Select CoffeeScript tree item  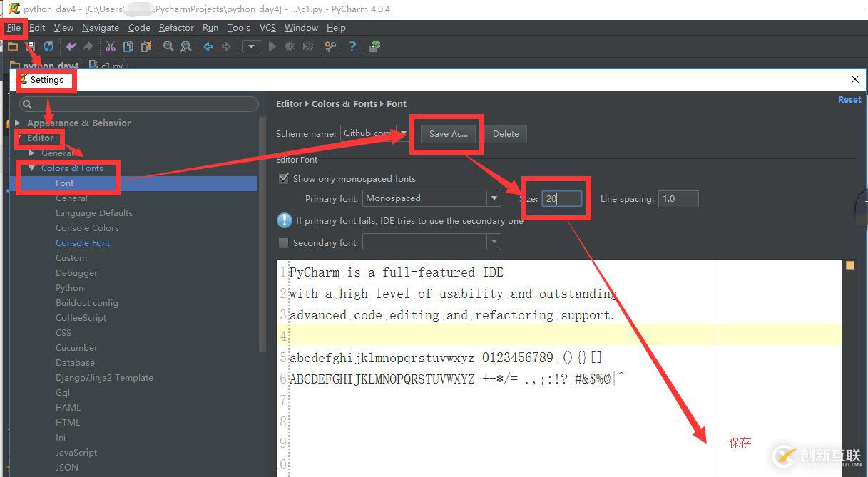(81, 317)
